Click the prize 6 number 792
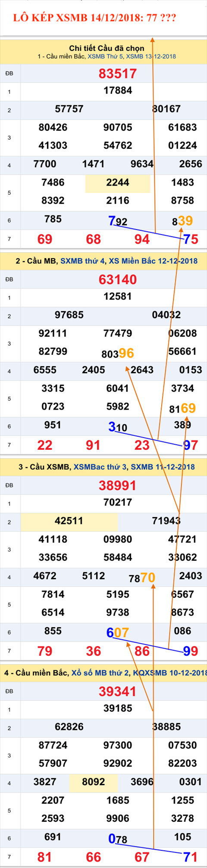 point(118,221)
